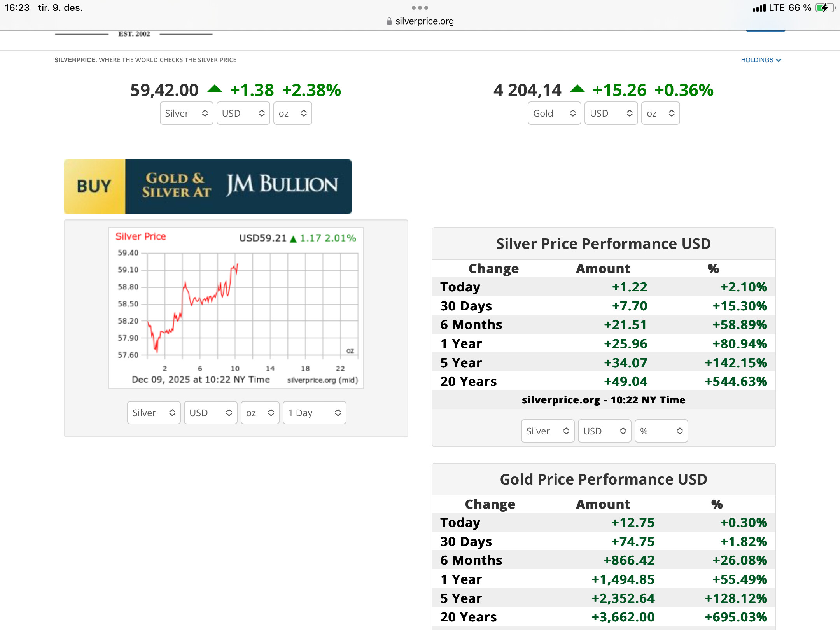Open the 1 Day chart range dropdown
The height and width of the screenshot is (630, 840).
click(314, 413)
